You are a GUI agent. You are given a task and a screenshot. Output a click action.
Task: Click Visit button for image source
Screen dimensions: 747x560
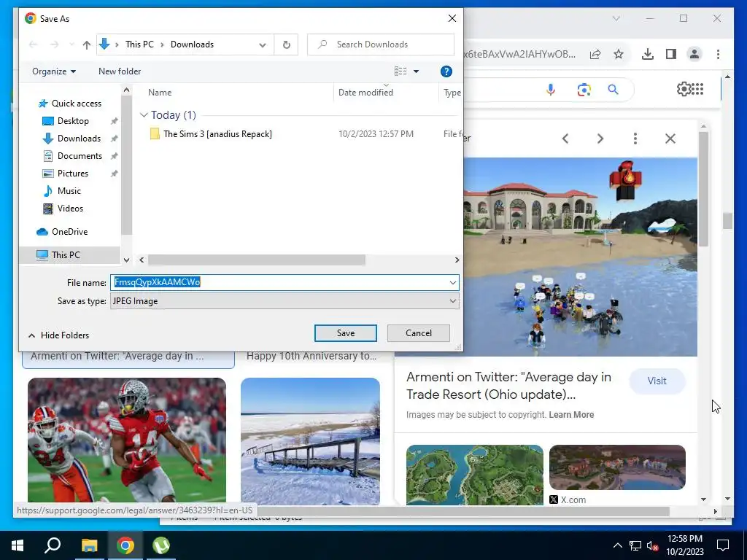click(x=657, y=381)
